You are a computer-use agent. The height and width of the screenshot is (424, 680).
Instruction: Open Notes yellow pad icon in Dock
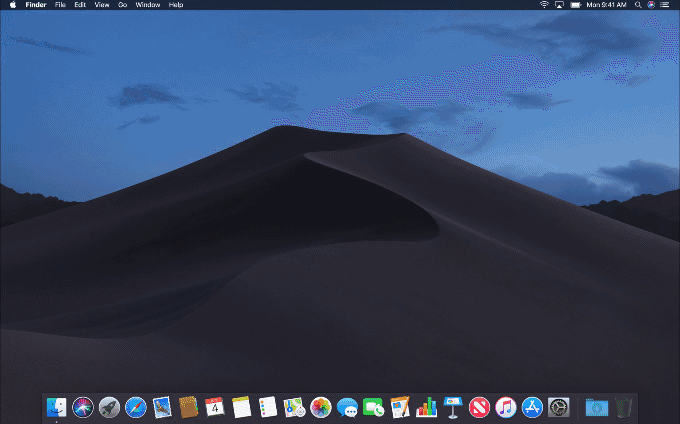[x=242, y=408]
